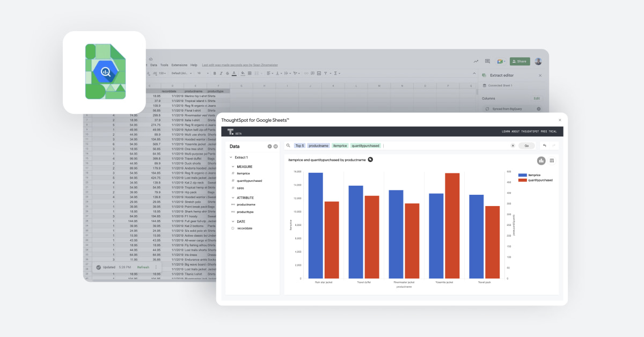
Task: Open the Tools menu in Sheets
Action: pos(164,65)
